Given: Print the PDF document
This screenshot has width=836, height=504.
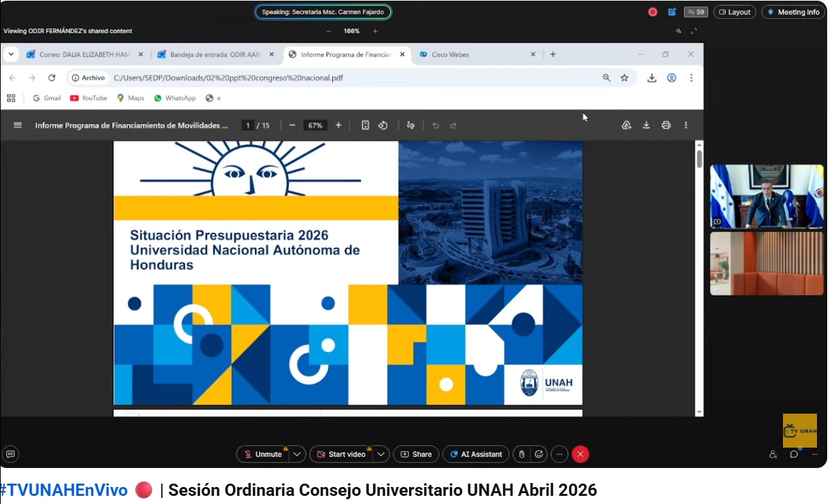Looking at the screenshot, I should pyautogui.click(x=666, y=125).
